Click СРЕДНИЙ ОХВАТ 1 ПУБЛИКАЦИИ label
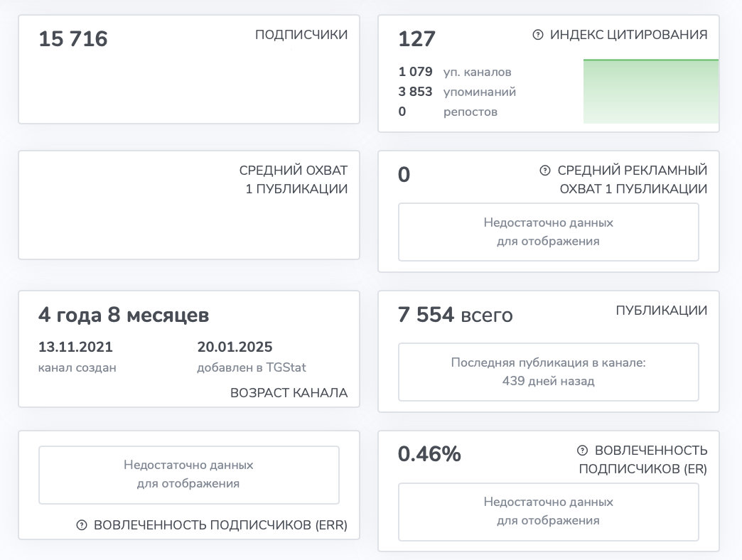 point(294,179)
